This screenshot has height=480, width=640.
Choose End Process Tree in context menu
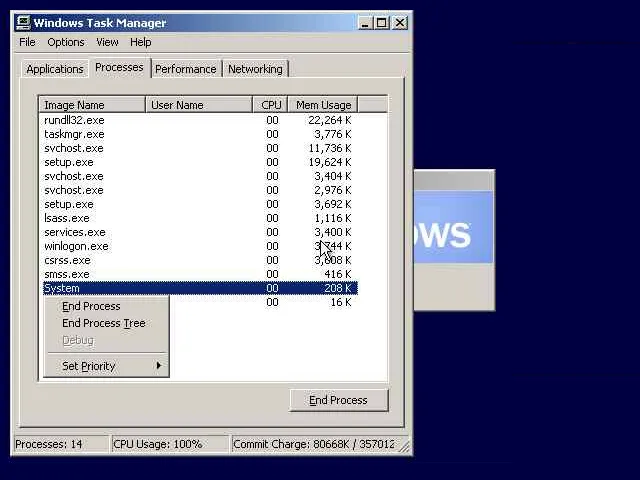[x=106, y=323]
